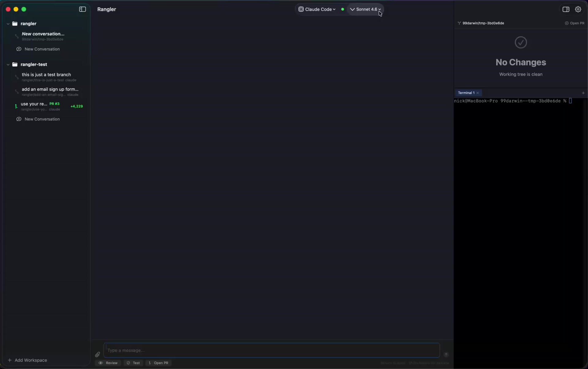The image size is (588, 369).
Task: Click the send message arrow icon
Action: 446,355
